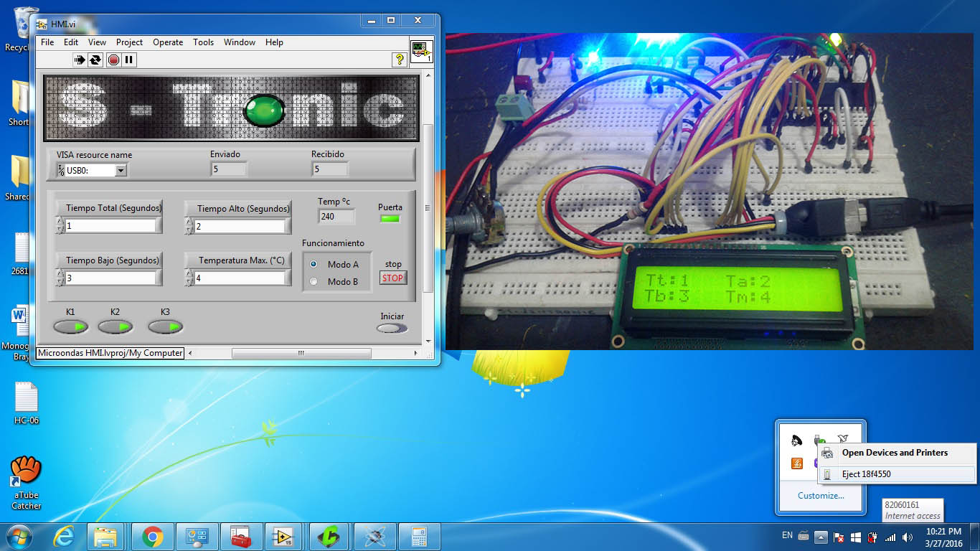The width and height of the screenshot is (980, 551).
Task: Click the atom-shaped taskbar icon
Action: coord(374,537)
